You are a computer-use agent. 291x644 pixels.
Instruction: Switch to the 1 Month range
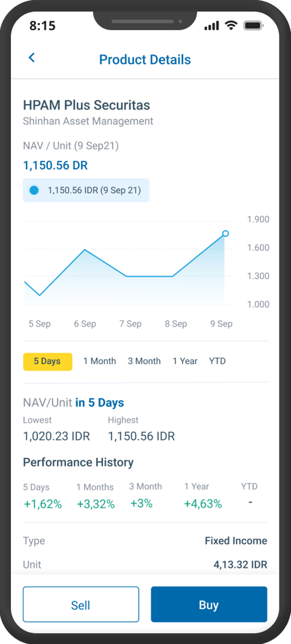point(100,361)
